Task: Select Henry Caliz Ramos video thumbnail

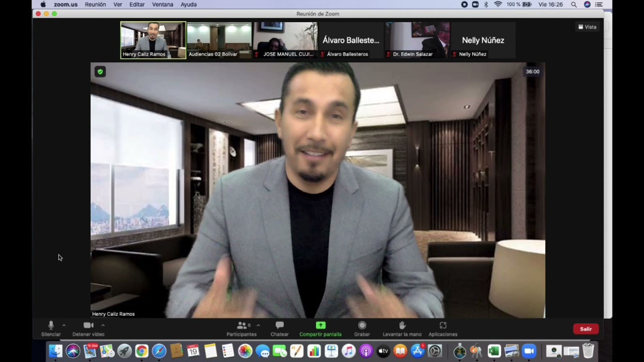Action: tap(153, 40)
